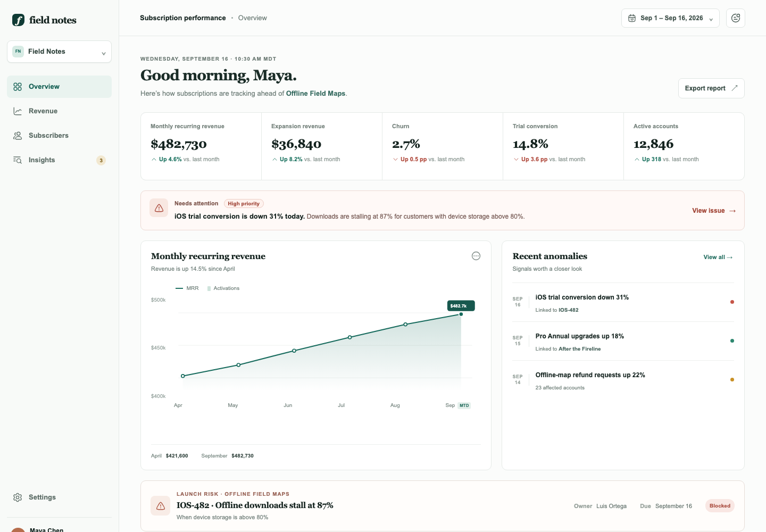Viewport: 766px width, 532px height.
Task: Click the Churn 2.7% metric card
Action: click(x=443, y=146)
